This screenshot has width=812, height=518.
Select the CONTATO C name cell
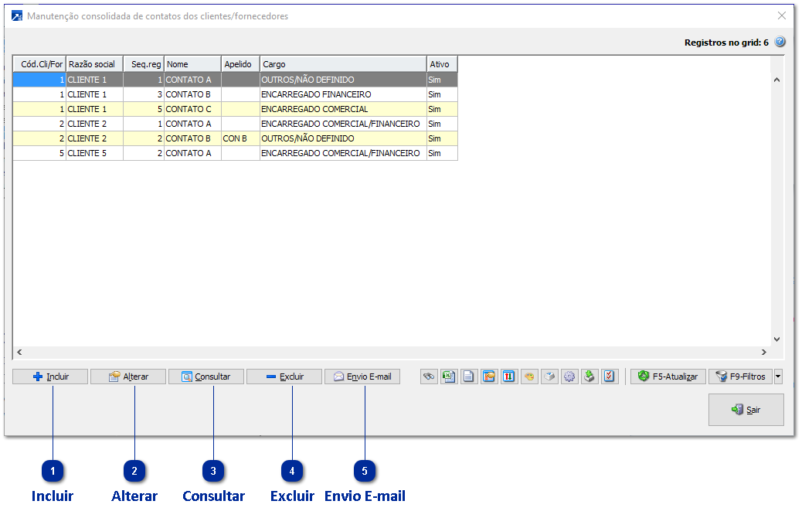tap(192, 109)
